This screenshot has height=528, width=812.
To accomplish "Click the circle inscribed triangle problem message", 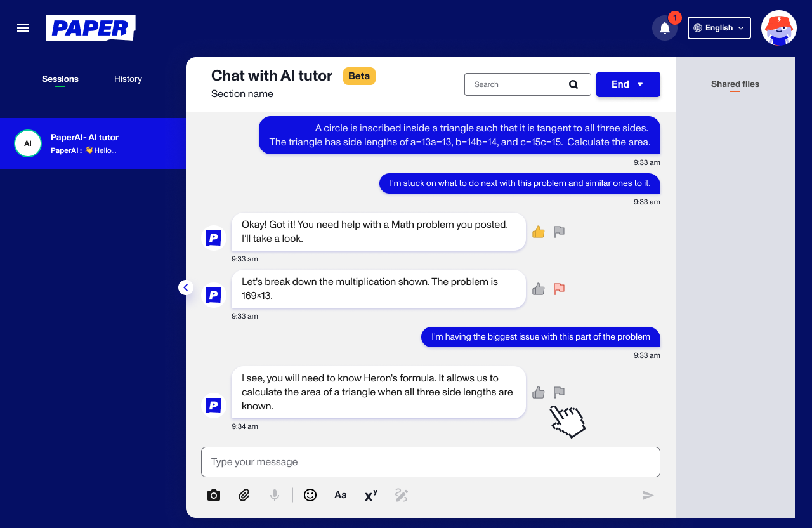I will 459,135.
